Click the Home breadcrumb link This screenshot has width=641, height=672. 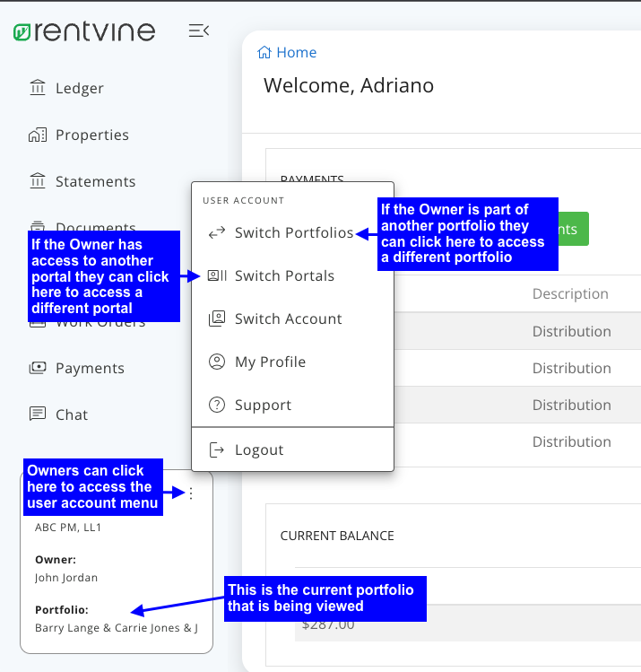tap(288, 53)
